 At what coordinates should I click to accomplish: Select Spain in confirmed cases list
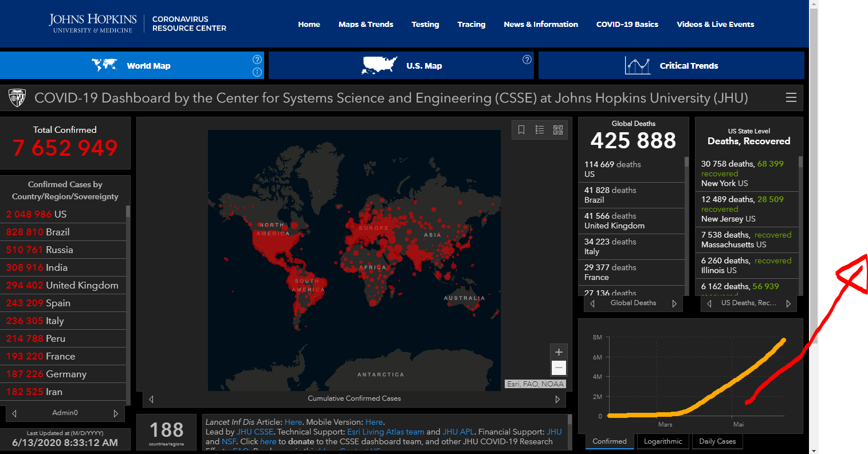point(63,303)
